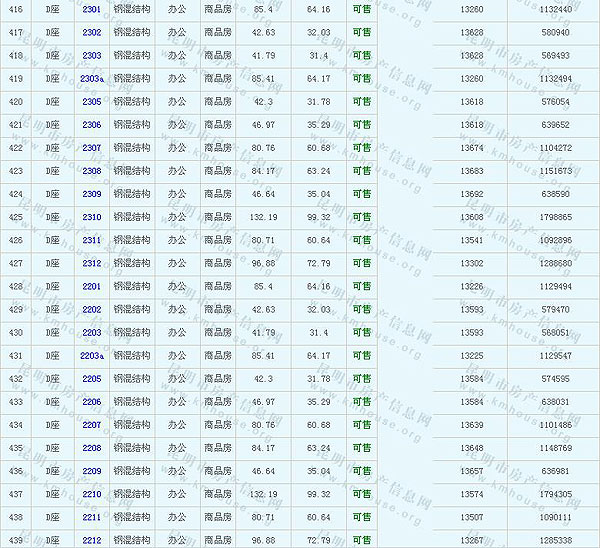Click room 2206 link

click(x=91, y=402)
